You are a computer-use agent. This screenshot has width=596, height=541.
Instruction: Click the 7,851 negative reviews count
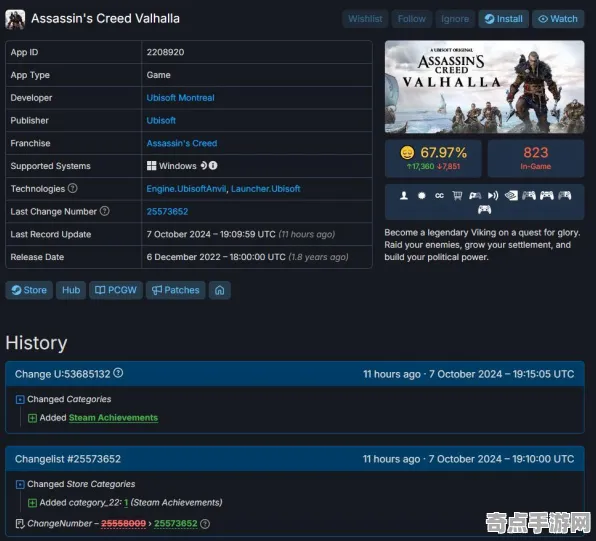coord(449,167)
